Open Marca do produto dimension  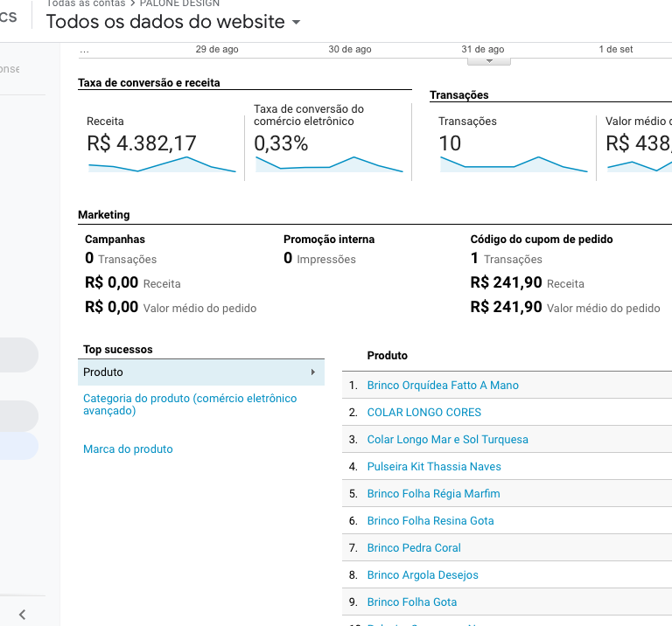[x=128, y=449]
